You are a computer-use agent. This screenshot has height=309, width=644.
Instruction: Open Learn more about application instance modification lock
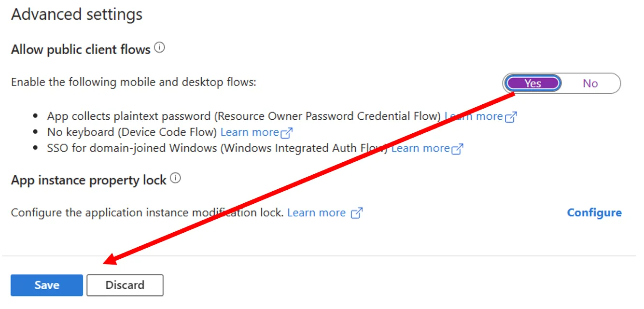tap(317, 212)
